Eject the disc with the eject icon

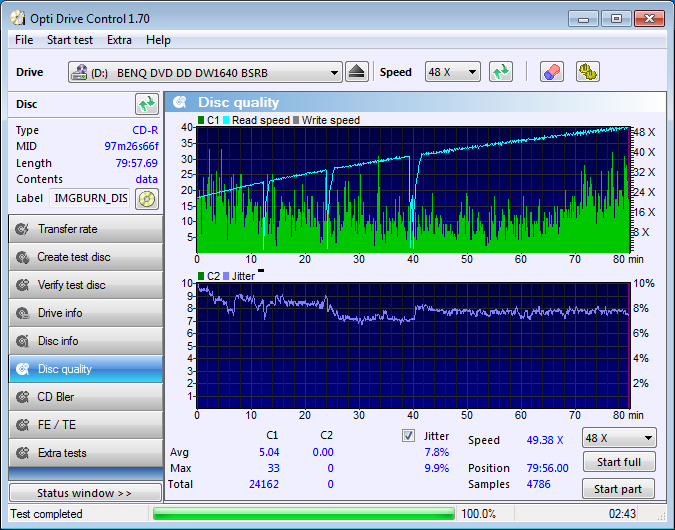pyautogui.click(x=357, y=72)
